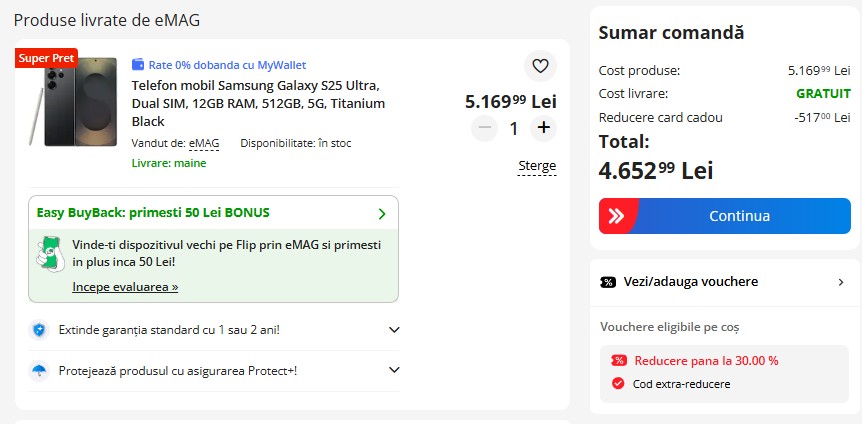Open Samsung Galaxy S25 Ultra product title
862x424 pixels.
(257, 103)
